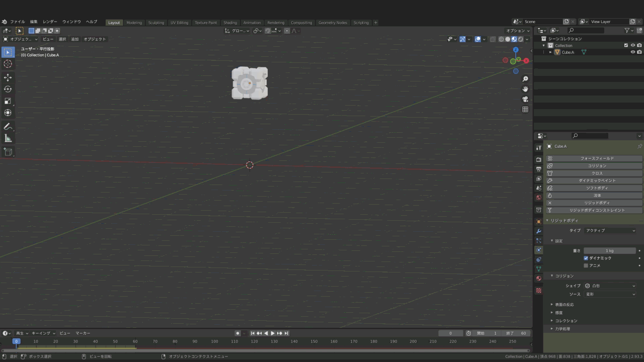Enable the アニメ checkbox
The height and width of the screenshot is (362, 644).
pyautogui.click(x=586, y=265)
